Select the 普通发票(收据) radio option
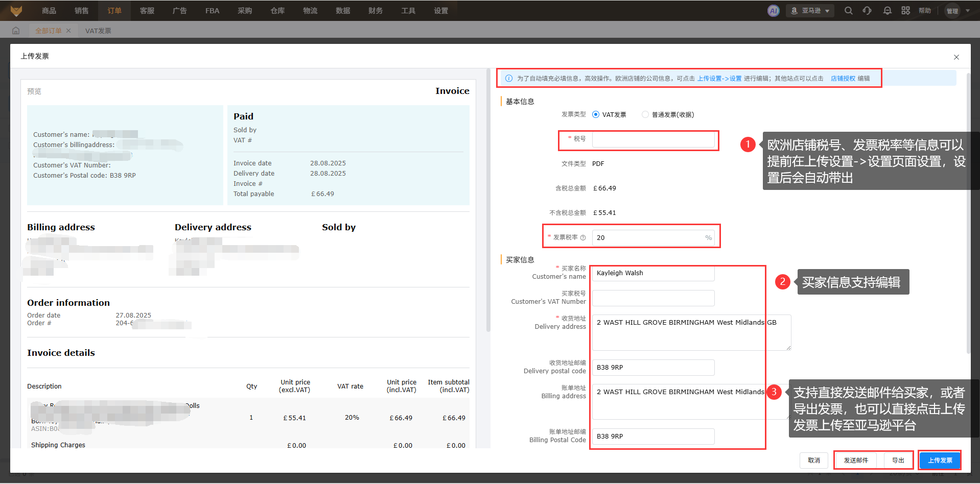Image resolution: width=980 pixels, height=484 pixels. click(645, 114)
